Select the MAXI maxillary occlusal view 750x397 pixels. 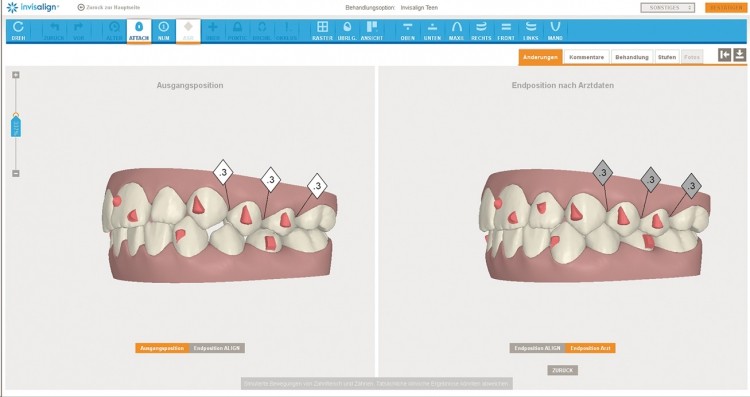(457, 31)
